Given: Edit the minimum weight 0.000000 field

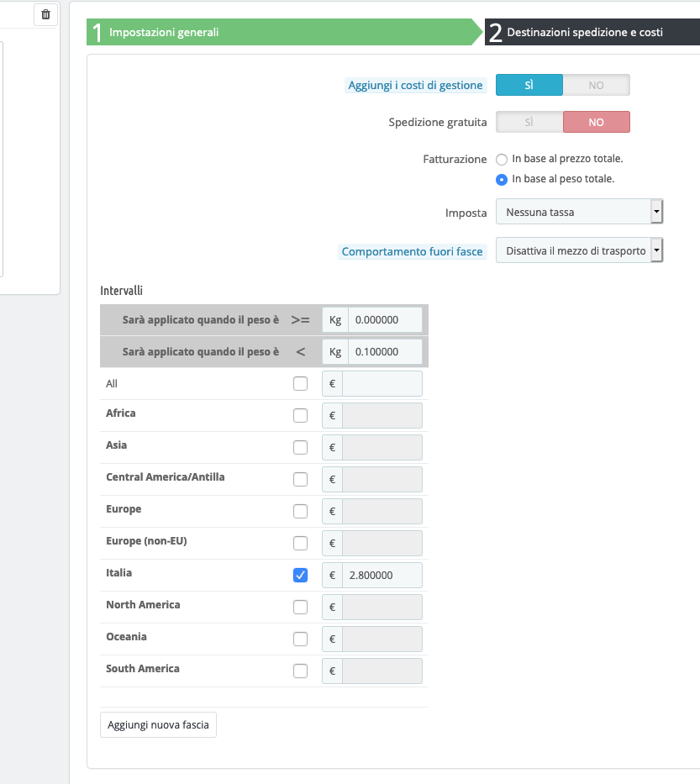Looking at the screenshot, I should (x=385, y=320).
